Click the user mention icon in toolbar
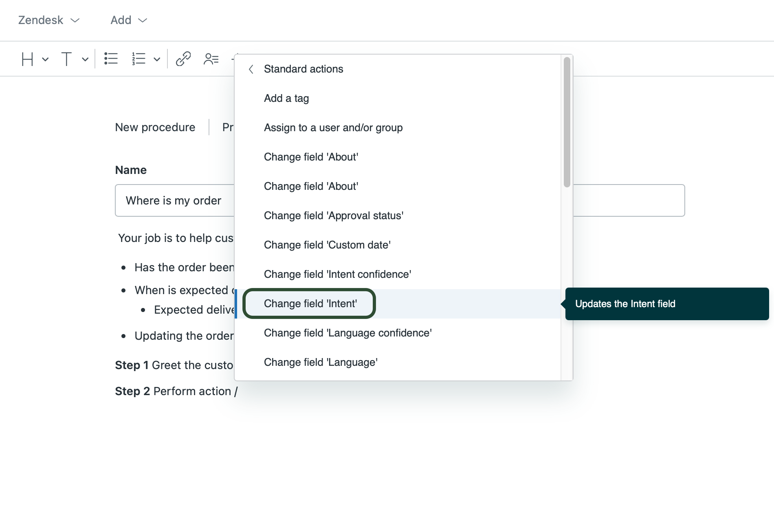The height and width of the screenshot is (532, 774). pyautogui.click(x=211, y=59)
